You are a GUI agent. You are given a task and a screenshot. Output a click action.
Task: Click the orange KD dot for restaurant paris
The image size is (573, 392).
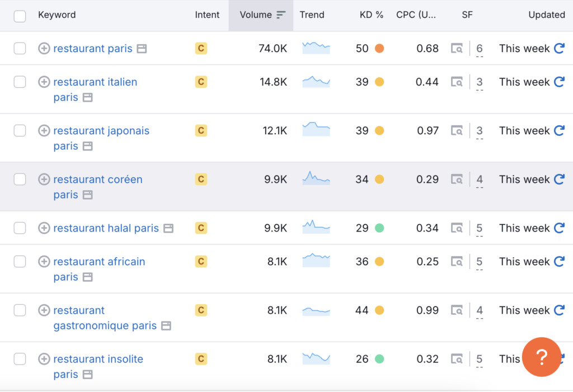pyautogui.click(x=379, y=48)
